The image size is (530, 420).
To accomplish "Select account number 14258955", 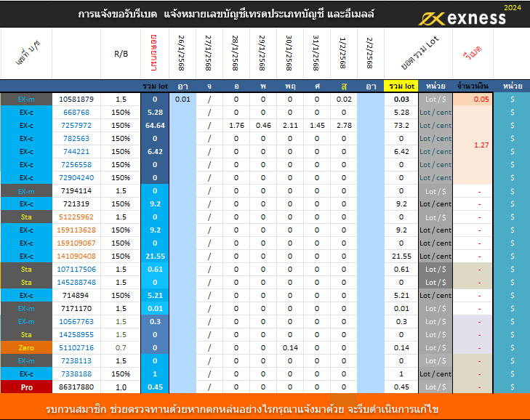I will click(76, 334).
